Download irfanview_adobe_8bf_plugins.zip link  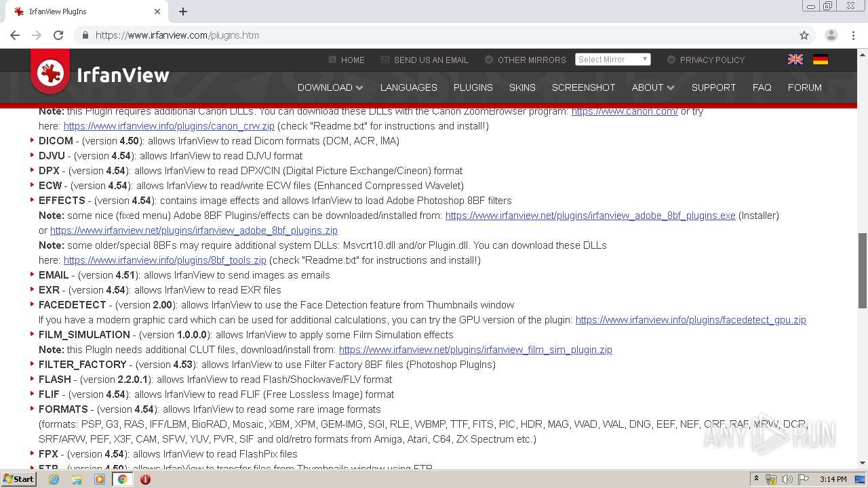point(194,230)
